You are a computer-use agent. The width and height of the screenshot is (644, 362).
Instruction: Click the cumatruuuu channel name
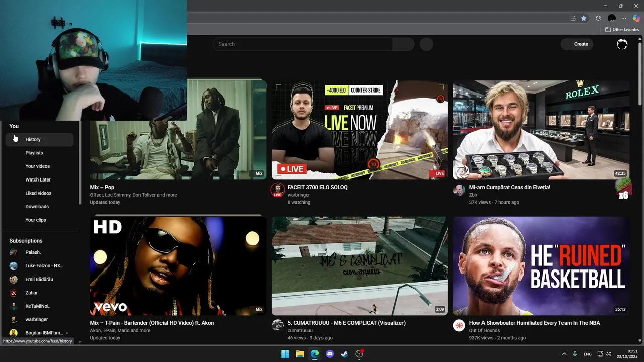pos(300,331)
